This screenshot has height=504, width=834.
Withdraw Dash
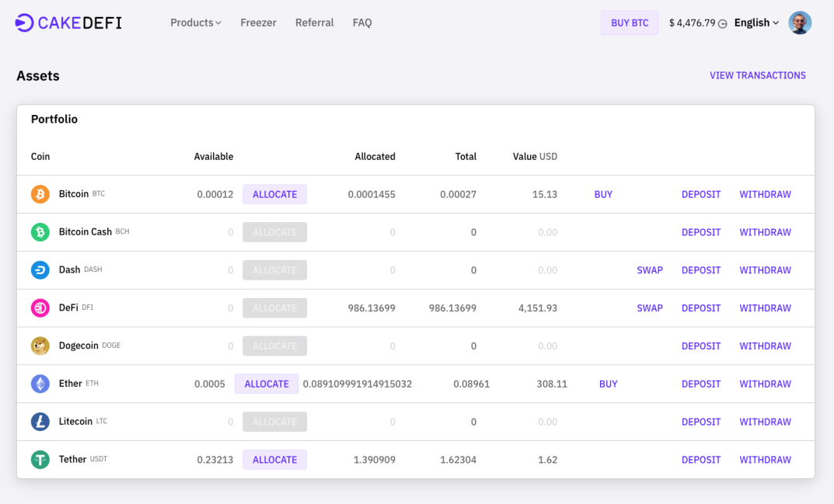pyautogui.click(x=765, y=270)
